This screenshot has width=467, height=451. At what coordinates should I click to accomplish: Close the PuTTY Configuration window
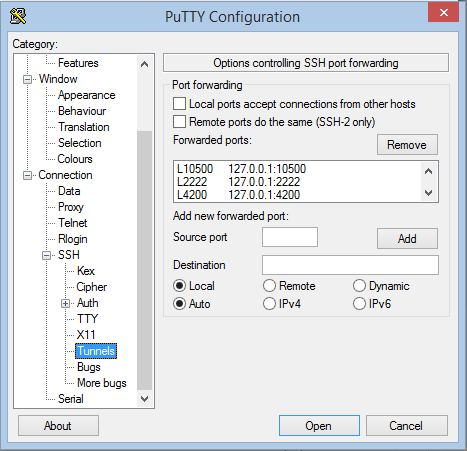coord(443,12)
